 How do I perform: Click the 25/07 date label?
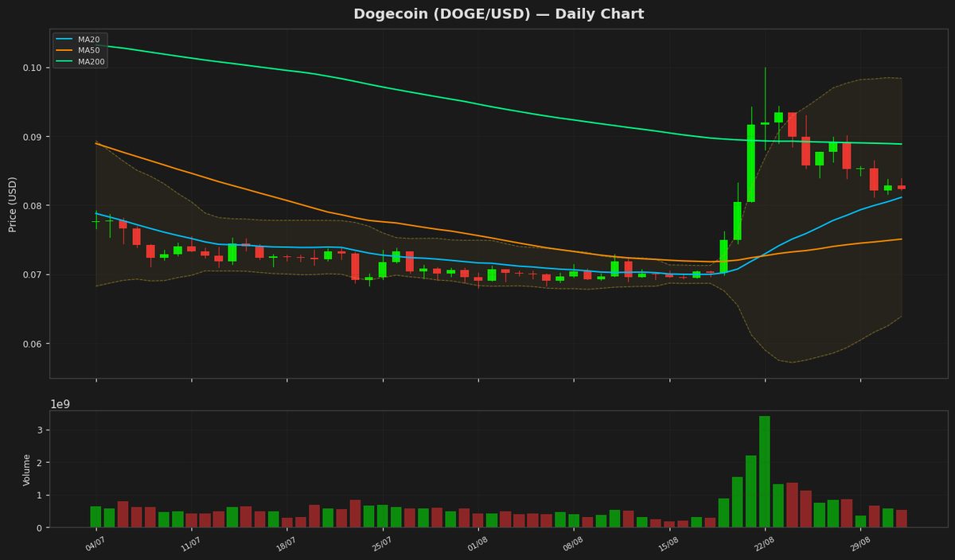pos(381,545)
